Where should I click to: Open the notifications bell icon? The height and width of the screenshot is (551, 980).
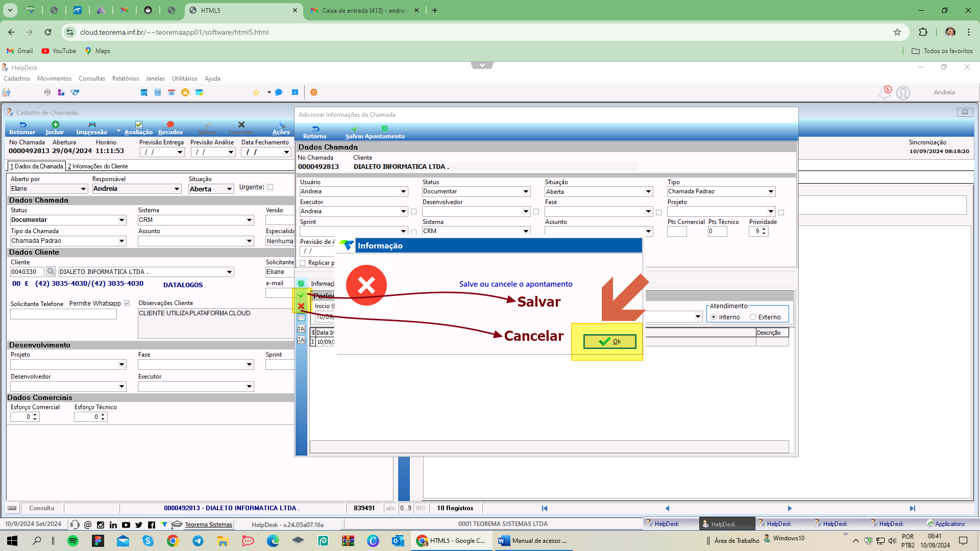(x=884, y=92)
